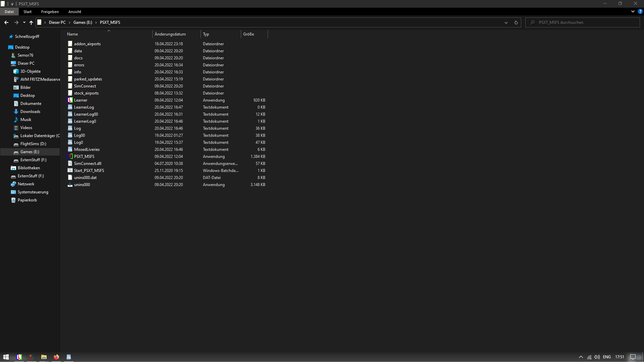Select the Freigeben menu item
The height and width of the screenshot is (362, 644).
click(x=50, y=12)
